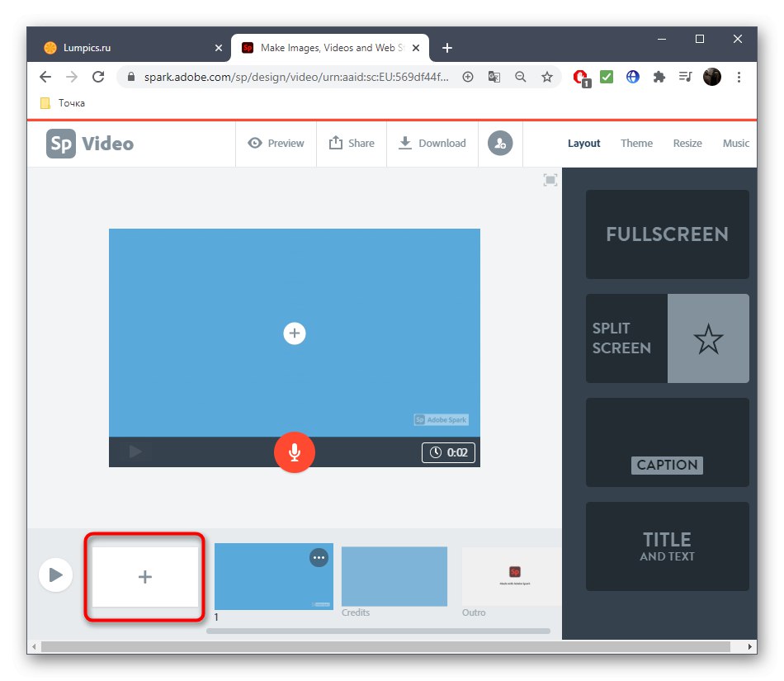Image resolution: width=784 pixels, height=681 pixels.
Task: Select the Resize option
Action: coord(687,143)
